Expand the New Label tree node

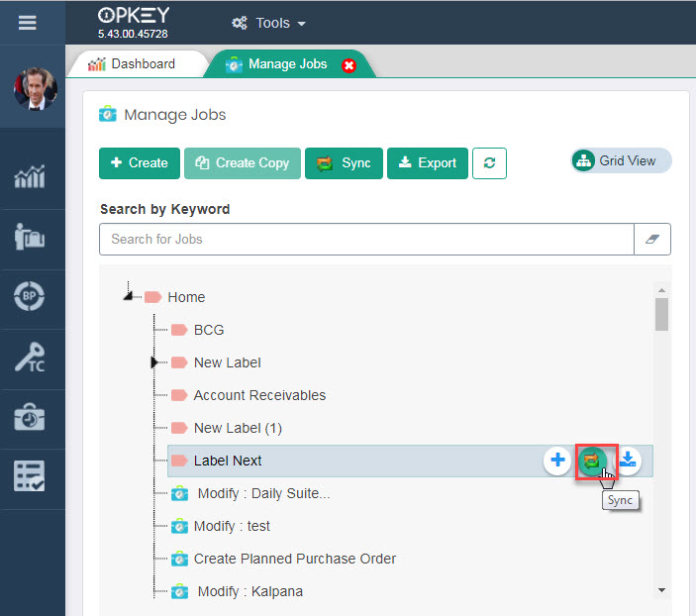point(154,362)
